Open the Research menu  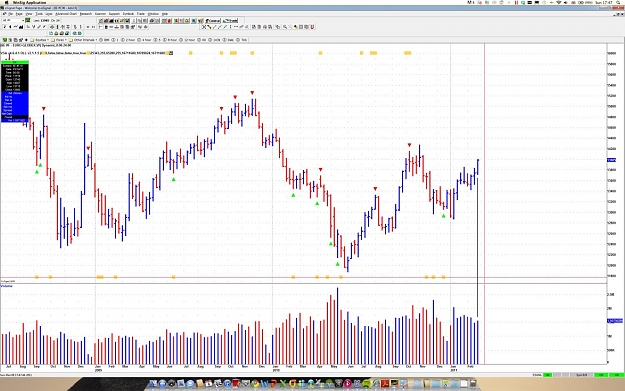click(86, 14)
